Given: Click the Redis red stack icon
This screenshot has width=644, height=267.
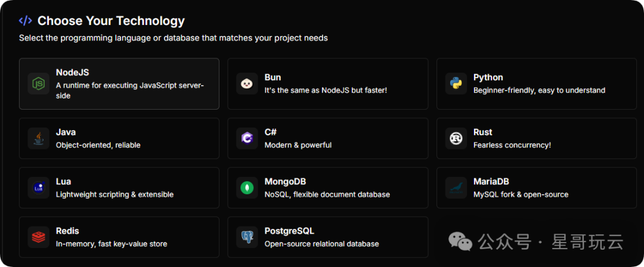Looking at the screenshot, I should pyautogui.click(x=38, y=237).
